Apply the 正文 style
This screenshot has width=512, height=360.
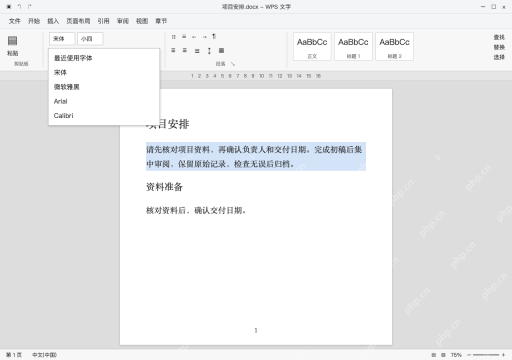pos(312,46)
